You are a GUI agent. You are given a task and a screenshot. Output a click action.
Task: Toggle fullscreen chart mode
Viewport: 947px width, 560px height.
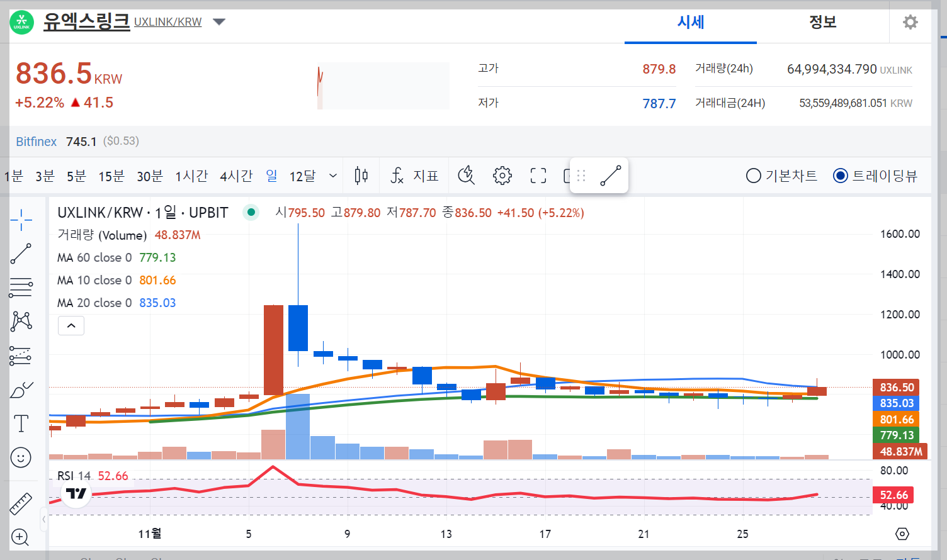[x=538, y=176]
